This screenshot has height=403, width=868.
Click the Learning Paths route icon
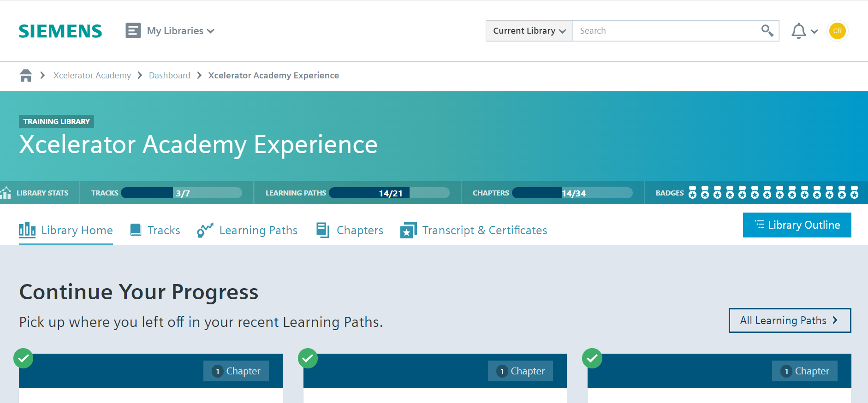tap(205, 230)
